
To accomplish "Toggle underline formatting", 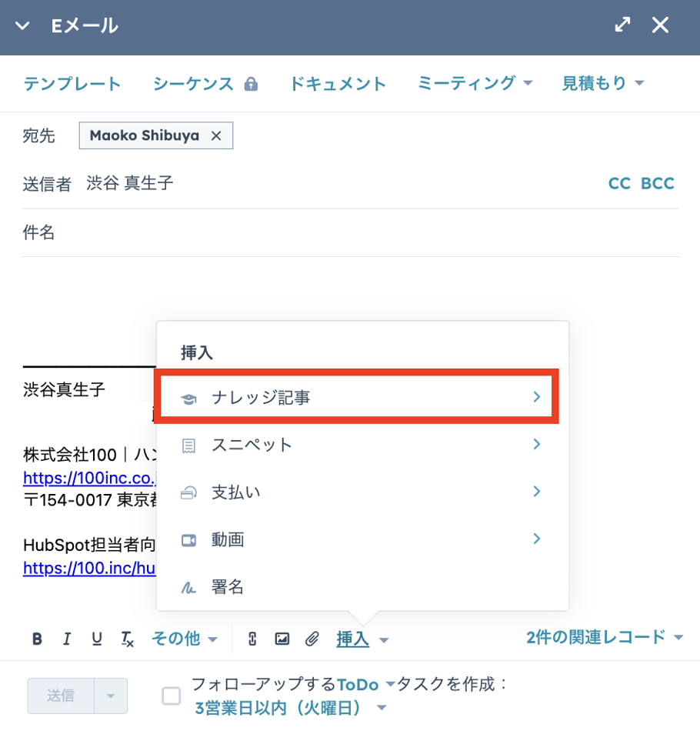I will (x=96, y=639).
